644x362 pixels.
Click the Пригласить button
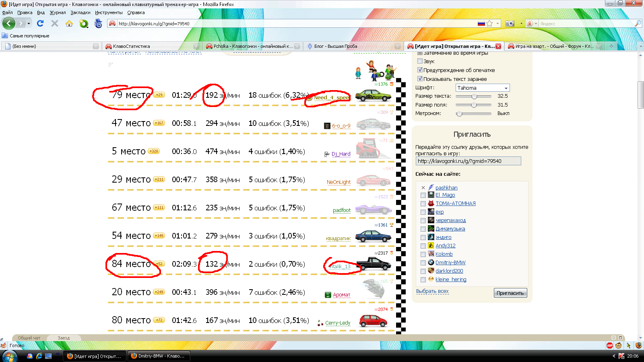pos(510,293)
